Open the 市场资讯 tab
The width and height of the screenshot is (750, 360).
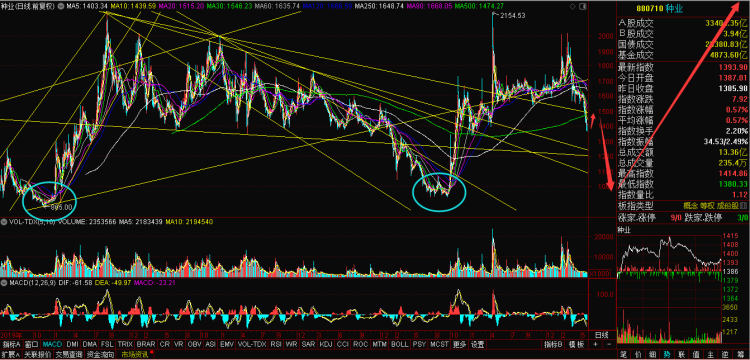click(135, 355)
